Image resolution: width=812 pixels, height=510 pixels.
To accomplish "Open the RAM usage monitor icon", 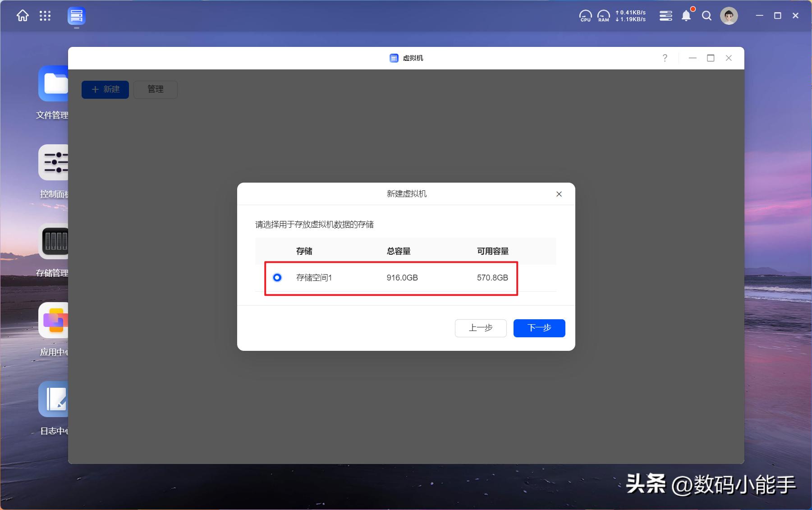I will pyautogui.click(x=603, y=16).
